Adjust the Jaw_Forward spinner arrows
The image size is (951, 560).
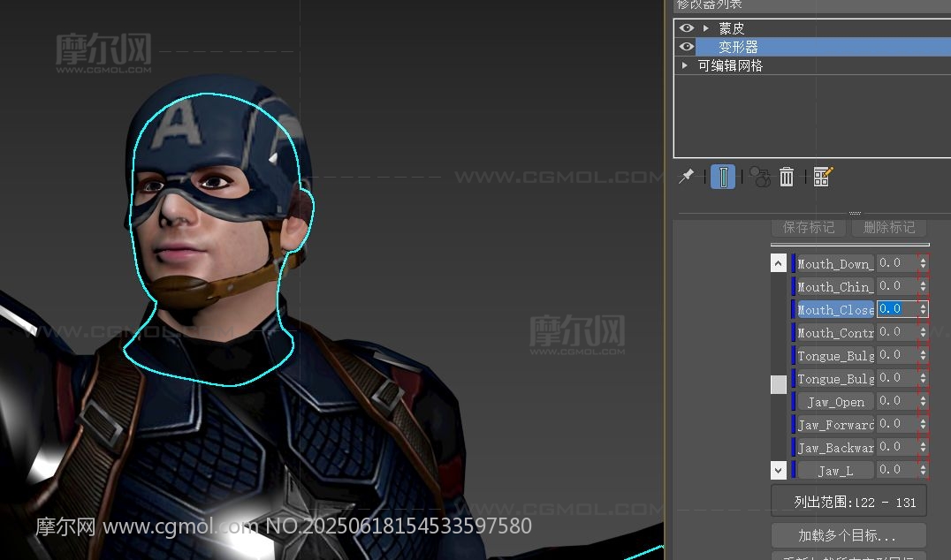(x=923, y=424)
